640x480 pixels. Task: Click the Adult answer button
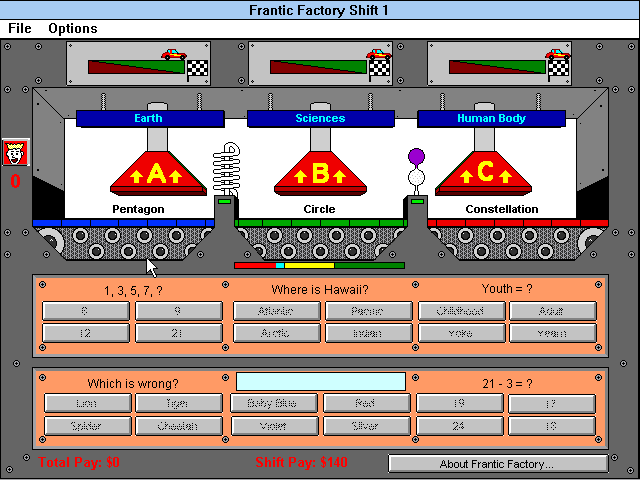click(x=553, y=311)
